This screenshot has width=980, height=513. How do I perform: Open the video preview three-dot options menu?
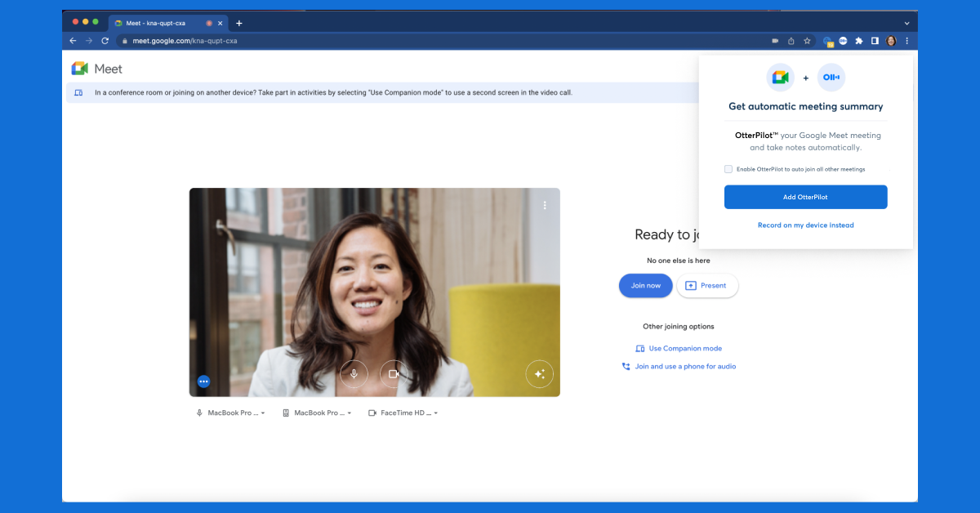coord(545,206)
